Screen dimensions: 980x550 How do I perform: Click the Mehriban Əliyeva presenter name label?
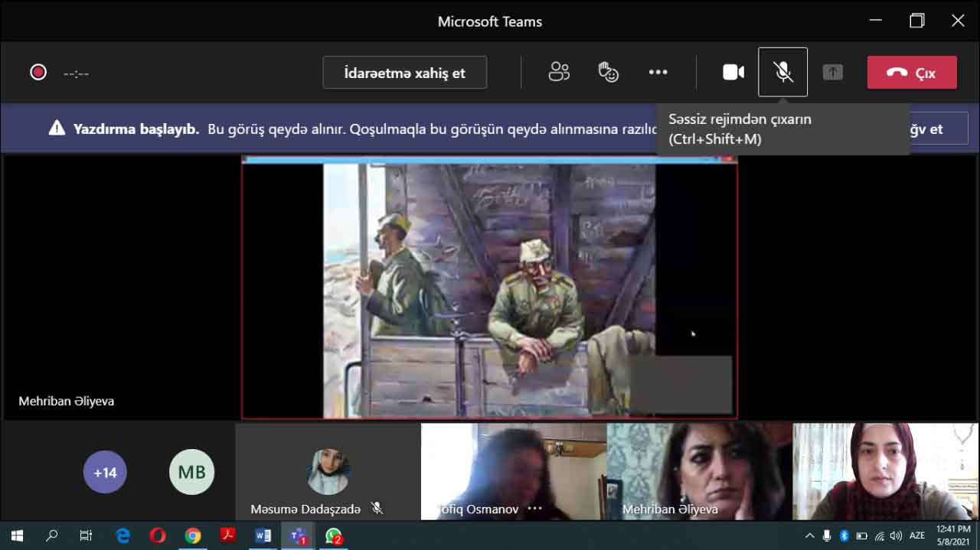point(67,401)
